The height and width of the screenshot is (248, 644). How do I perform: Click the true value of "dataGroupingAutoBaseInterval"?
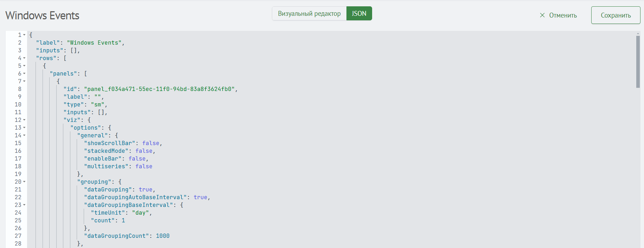click(x=200, y=197)
